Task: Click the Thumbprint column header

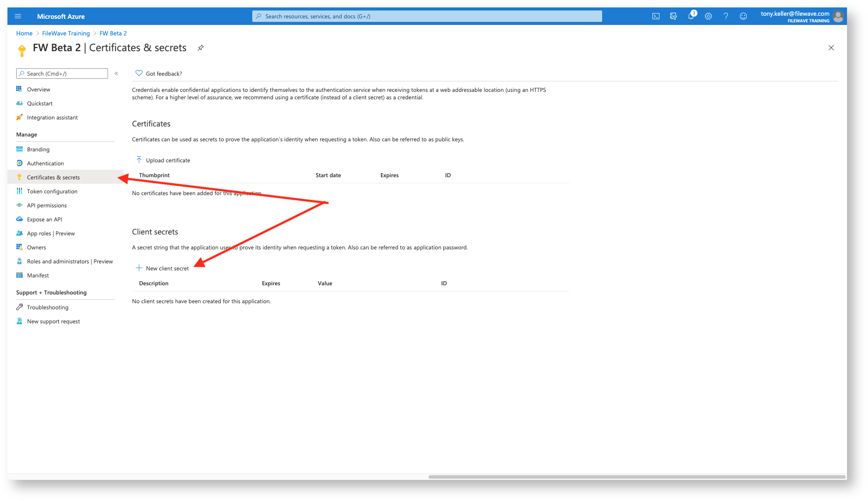Action: [x=154, y=175]
